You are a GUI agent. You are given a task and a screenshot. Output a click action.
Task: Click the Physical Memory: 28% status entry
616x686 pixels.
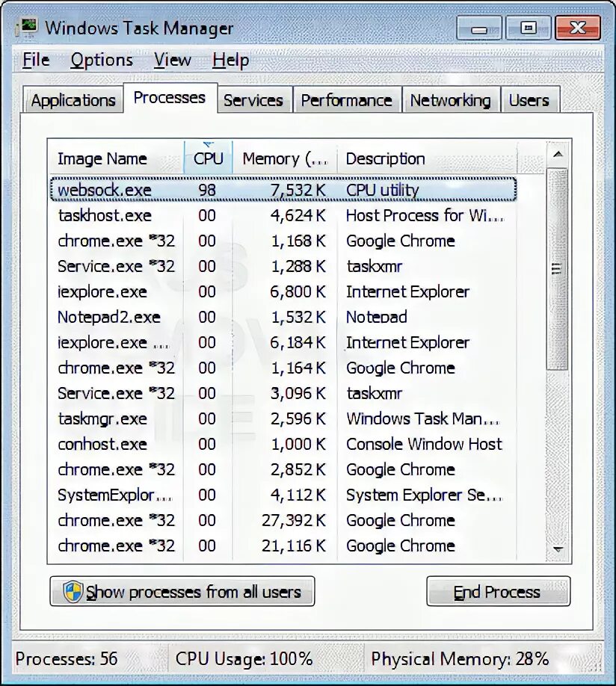tap(460, 658)
